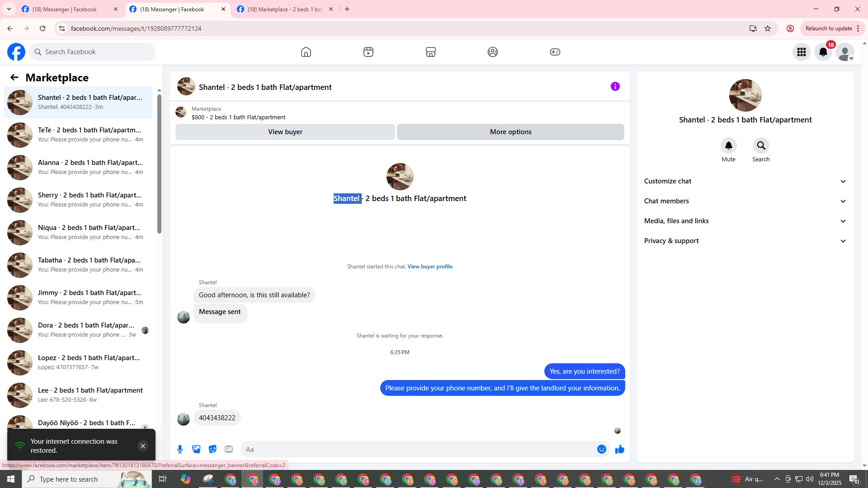Open TeTe conversation in chat list
Screen dimensions: 868x488
point(78,135)
